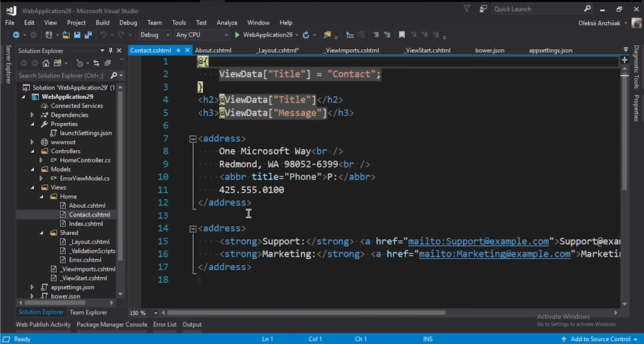Click the editor horizontal scrollbar thumb
Image resolution: width=644 pixels, height=344 pixels.
coord(306,313)
